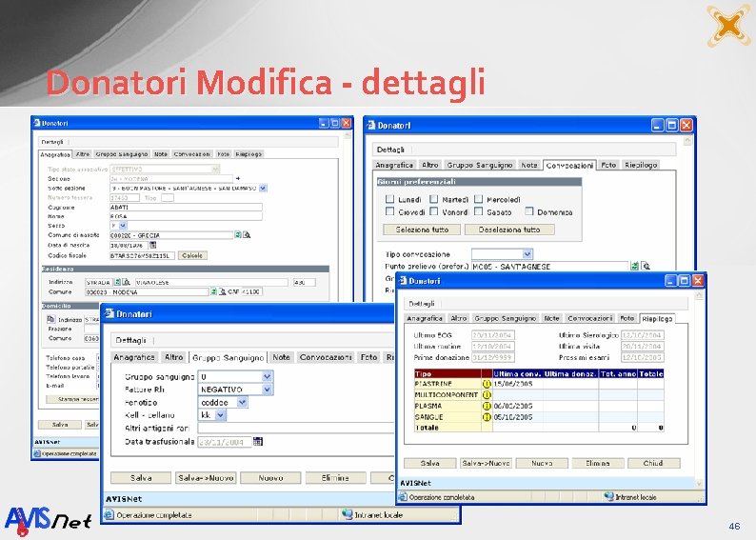Click the Ultima conv. column header

pos(517,373)
